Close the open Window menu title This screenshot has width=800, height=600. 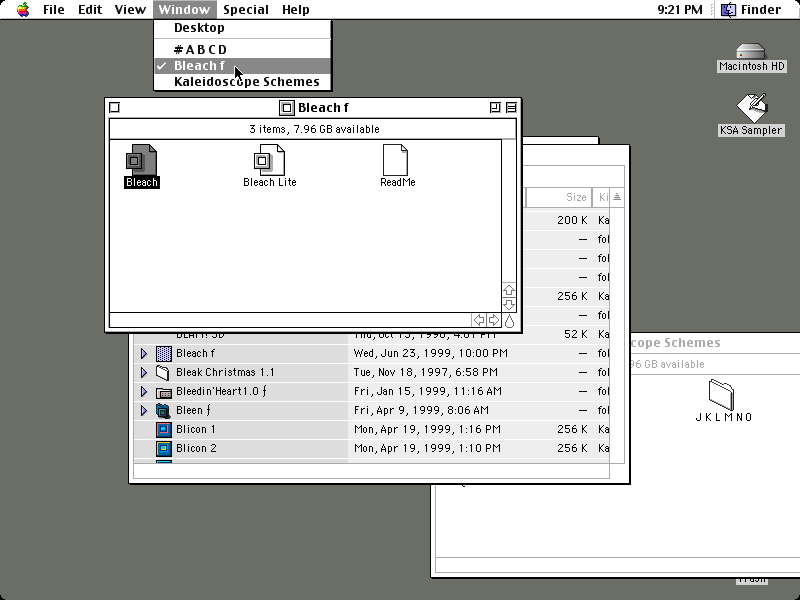tap(184, 10)
